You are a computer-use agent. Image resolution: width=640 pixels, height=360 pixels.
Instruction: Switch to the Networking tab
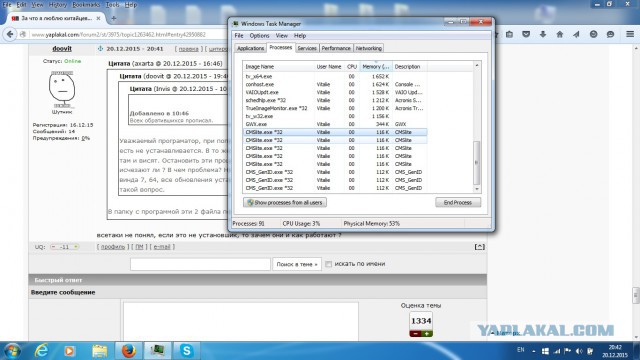(x=369, y=48)
